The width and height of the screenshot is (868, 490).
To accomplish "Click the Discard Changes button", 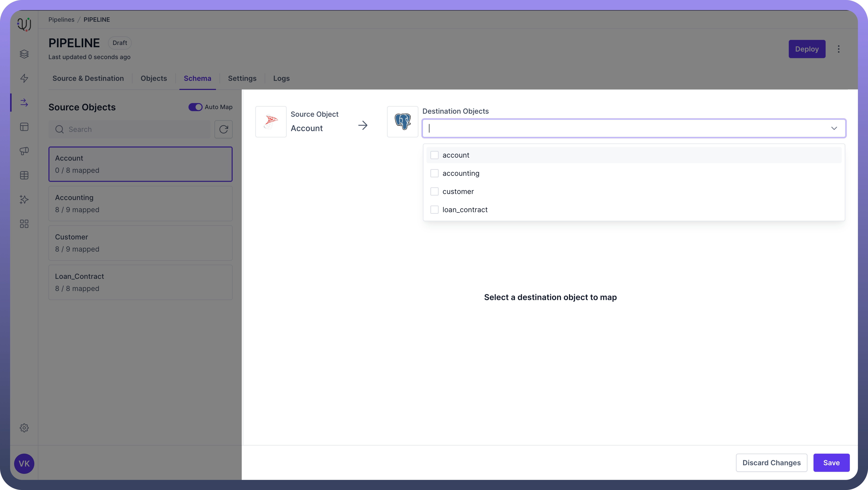I will (771, 463).
